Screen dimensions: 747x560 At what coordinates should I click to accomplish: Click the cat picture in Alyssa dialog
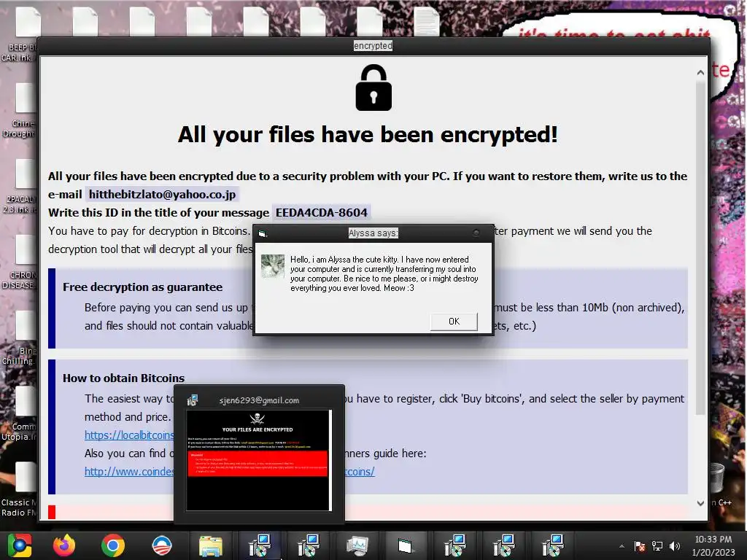click(273, 266)
